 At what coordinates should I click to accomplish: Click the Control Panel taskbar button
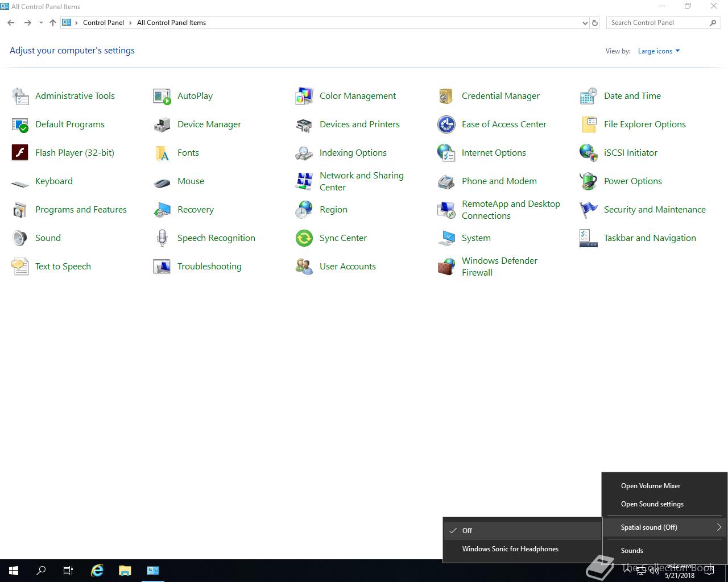pos(153,571)
